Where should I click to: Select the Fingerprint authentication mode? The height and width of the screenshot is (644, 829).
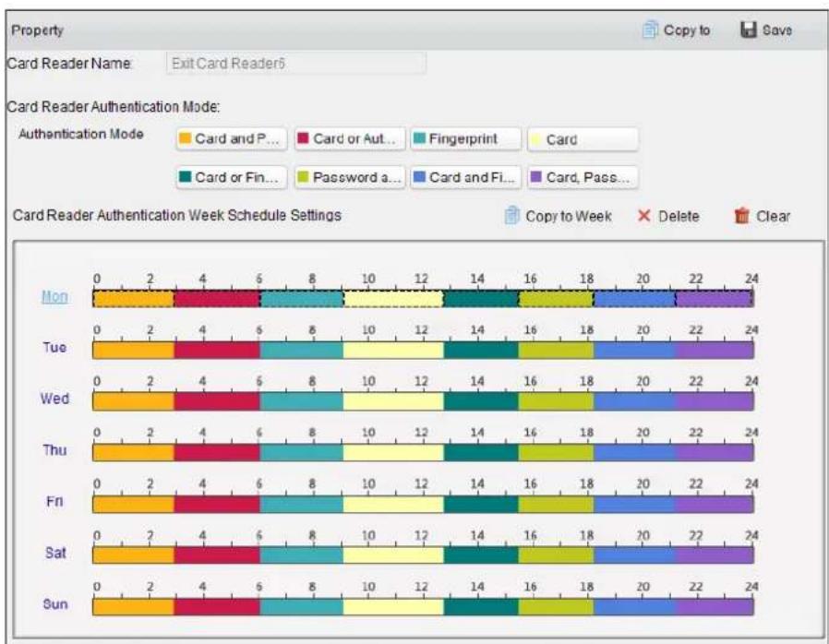point(466,139)
